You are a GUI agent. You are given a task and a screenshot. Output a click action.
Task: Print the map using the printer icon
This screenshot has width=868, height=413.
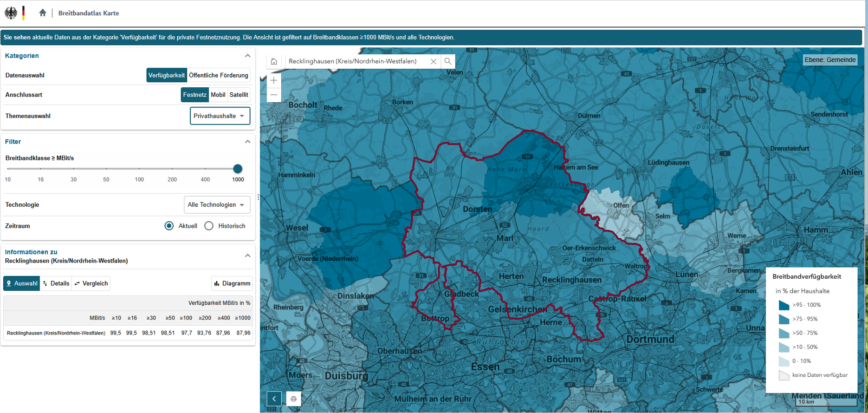pos(293,399)
